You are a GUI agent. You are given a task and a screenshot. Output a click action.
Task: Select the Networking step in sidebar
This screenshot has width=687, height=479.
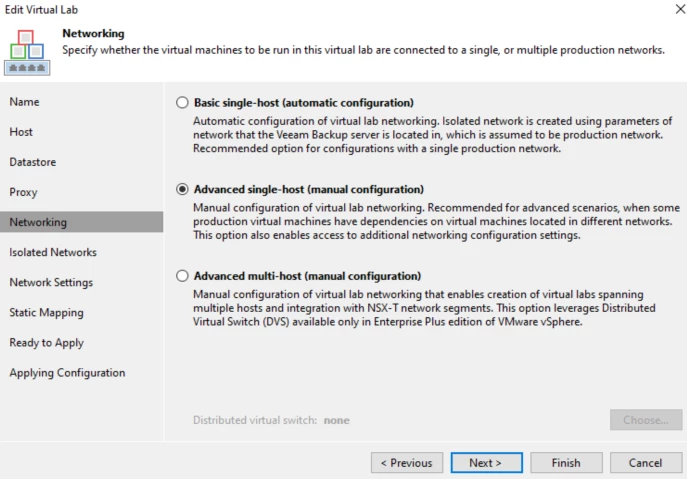coord(81,222)
